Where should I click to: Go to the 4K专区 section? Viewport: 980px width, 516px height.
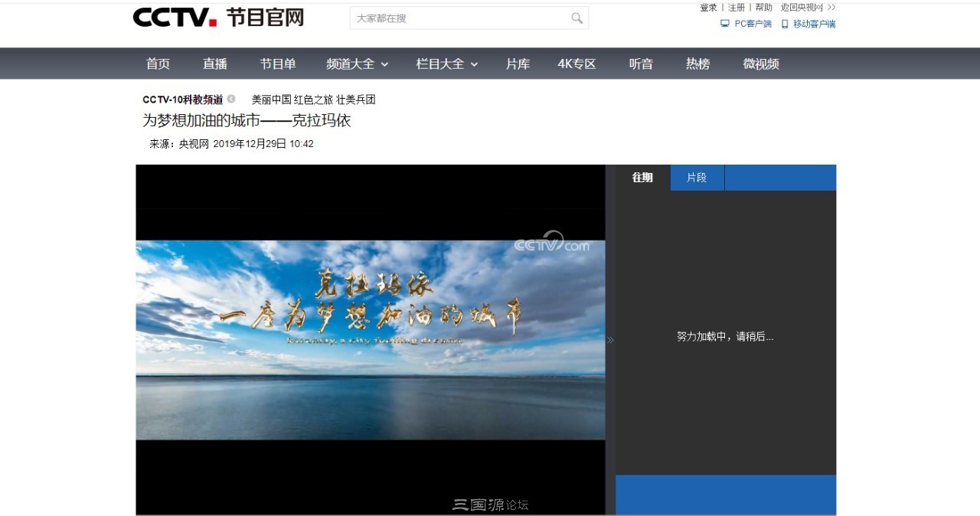tap(577, 64)
